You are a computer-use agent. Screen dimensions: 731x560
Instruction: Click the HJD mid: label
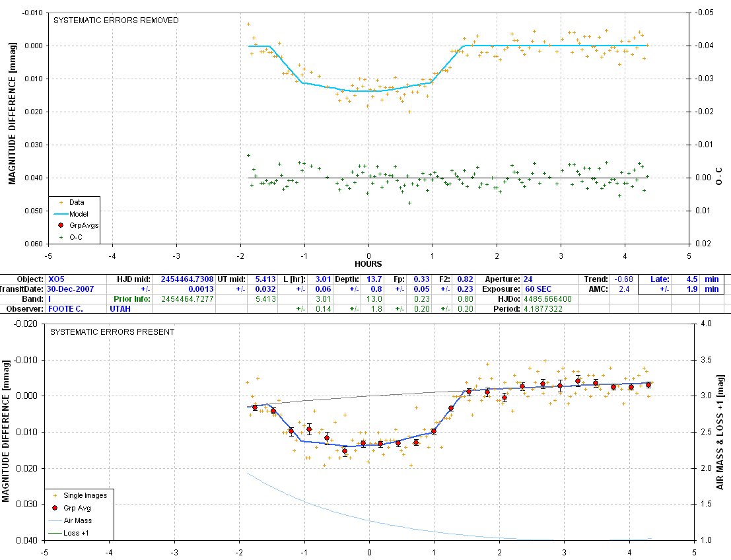coord(134,279)
